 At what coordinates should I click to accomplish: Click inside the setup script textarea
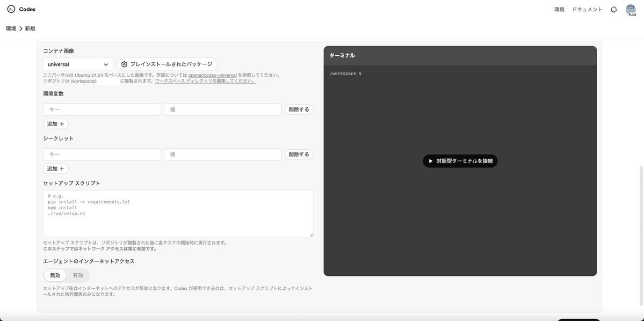click(178, 214)
